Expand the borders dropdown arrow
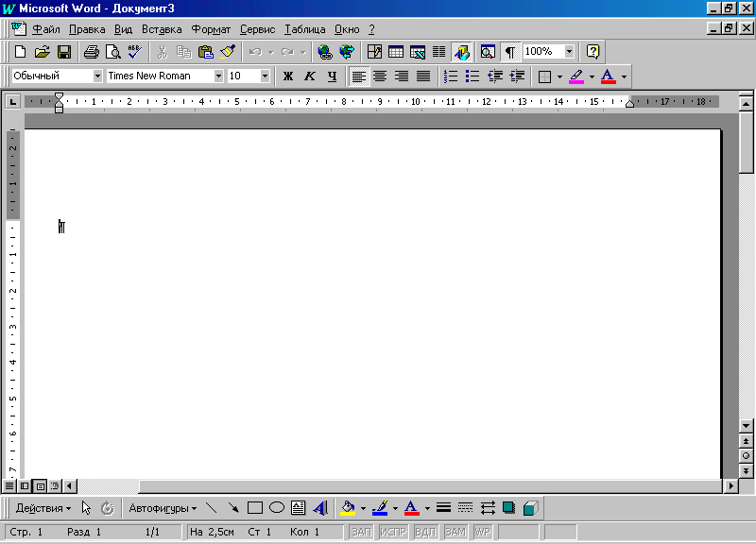Viewport: 756px width, 544px height. pyautogui.click(x=559, y=76)
